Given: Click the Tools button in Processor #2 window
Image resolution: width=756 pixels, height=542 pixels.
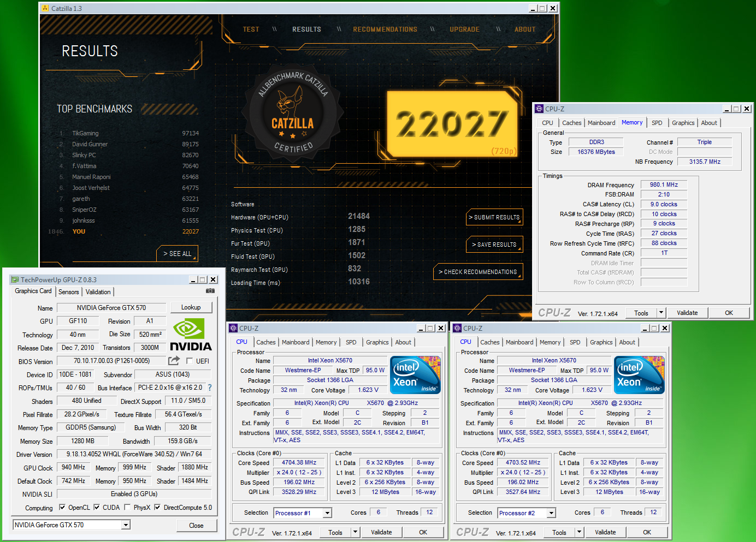Looking at the screenshot, I should (559, 532).
